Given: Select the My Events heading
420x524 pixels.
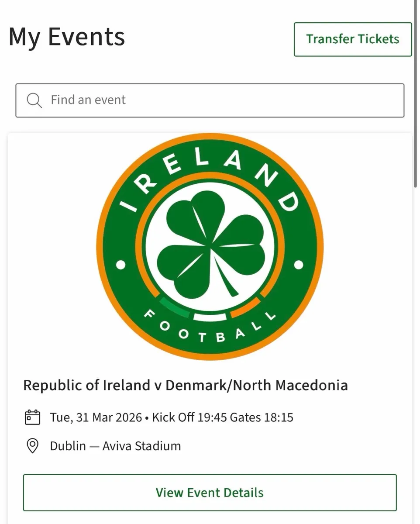Looking at the screenshot, I should 66,37.
